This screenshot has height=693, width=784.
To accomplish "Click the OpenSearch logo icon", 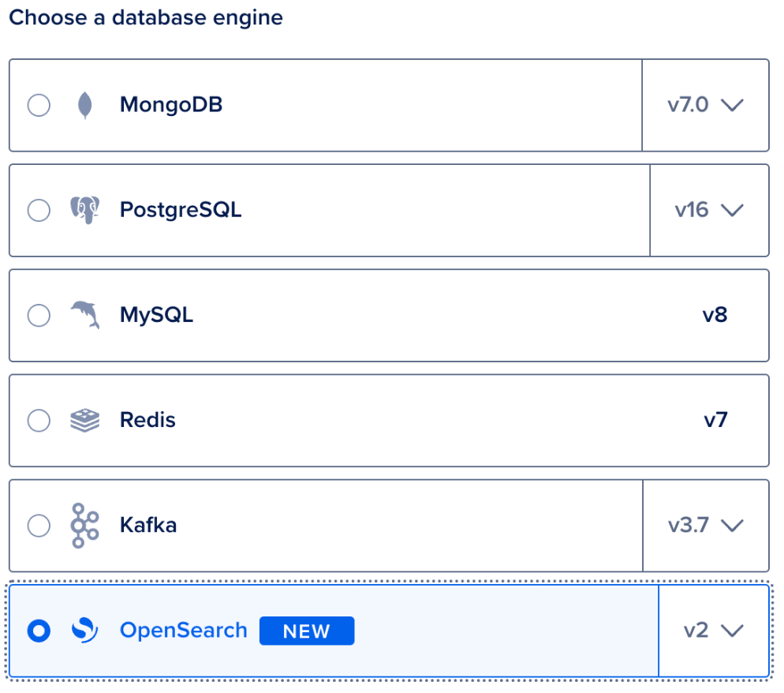I will [85, 631].
